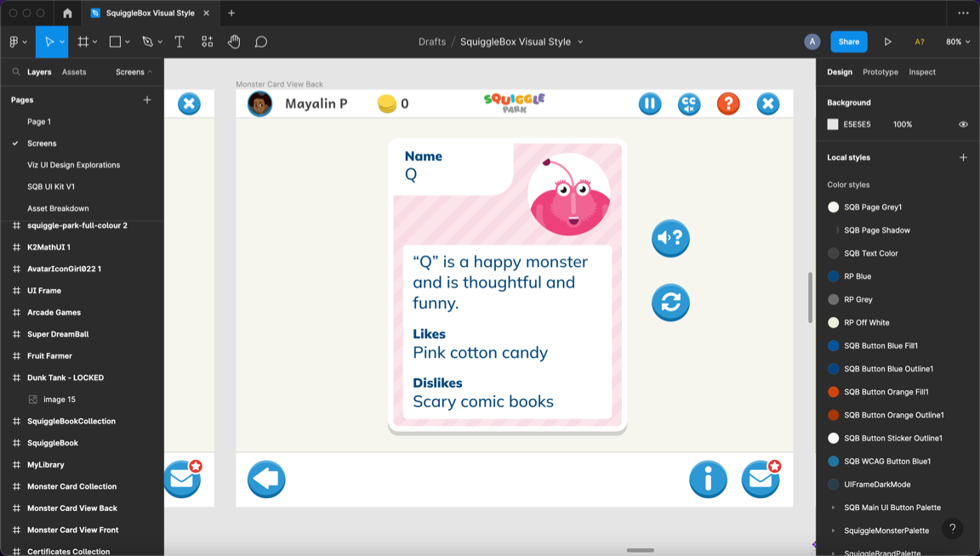Click the user avatar A
The height and width of the screenshot is (556, 980).
click(x=812, y=42)
